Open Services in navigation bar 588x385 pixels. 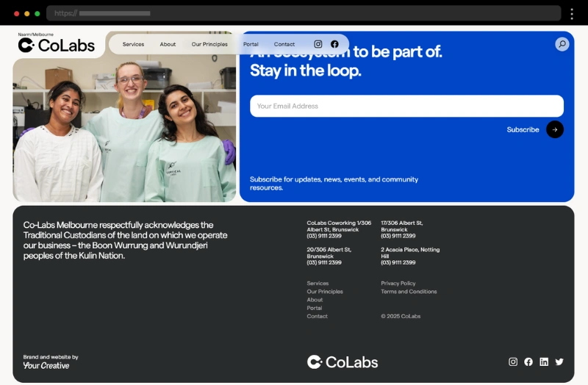click(133, 44)
